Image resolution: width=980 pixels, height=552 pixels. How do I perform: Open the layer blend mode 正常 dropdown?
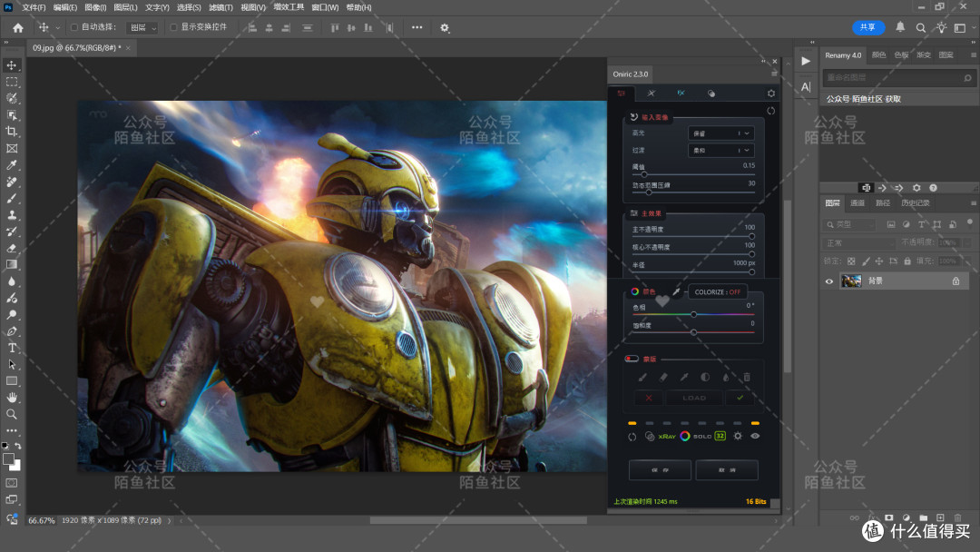point(860,242)
